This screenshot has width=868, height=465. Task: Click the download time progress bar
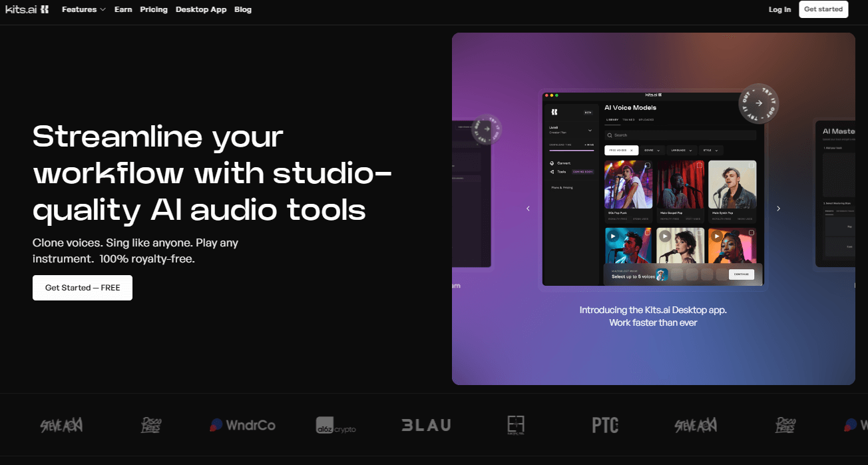click(x=571, y=151)
